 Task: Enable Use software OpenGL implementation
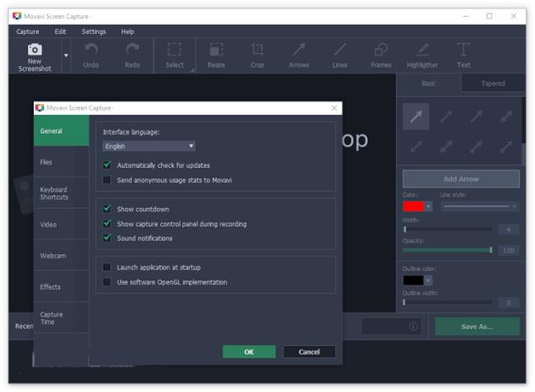point(106,282)
